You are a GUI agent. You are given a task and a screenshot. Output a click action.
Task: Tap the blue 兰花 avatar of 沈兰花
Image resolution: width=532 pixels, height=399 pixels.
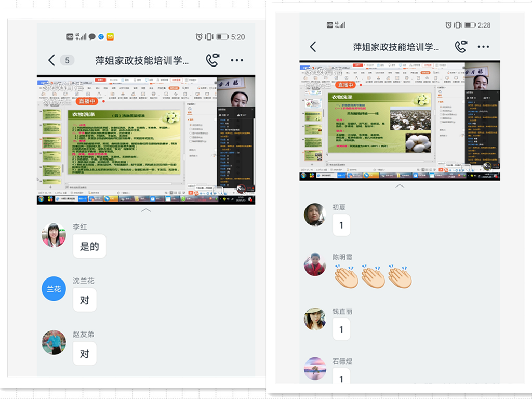54,289
